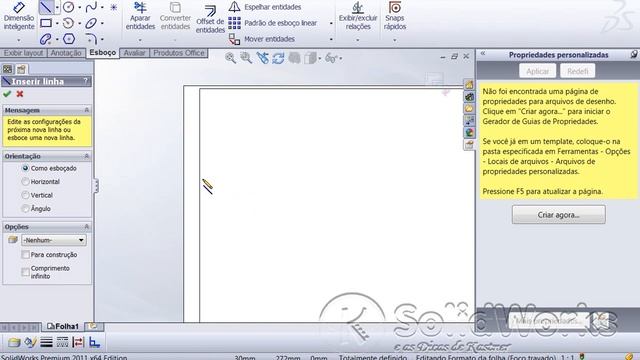Select the Line sketch tool
Screen dimensions: 640x360
[46, 7]
